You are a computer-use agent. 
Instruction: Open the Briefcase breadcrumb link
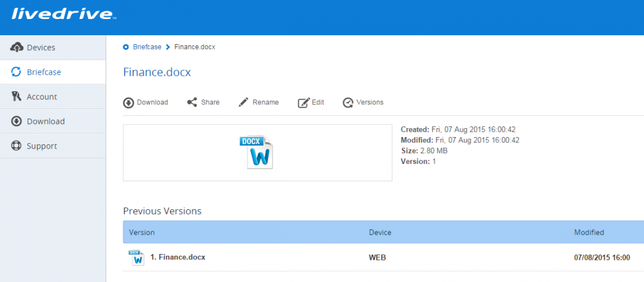tap(147, 47)
